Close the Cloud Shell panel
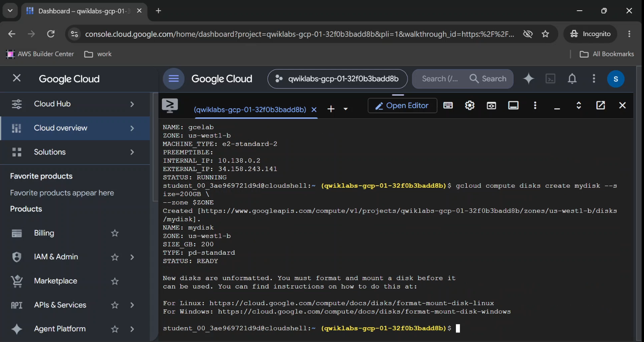Viewport: 644px width, 342px height. 623,105
